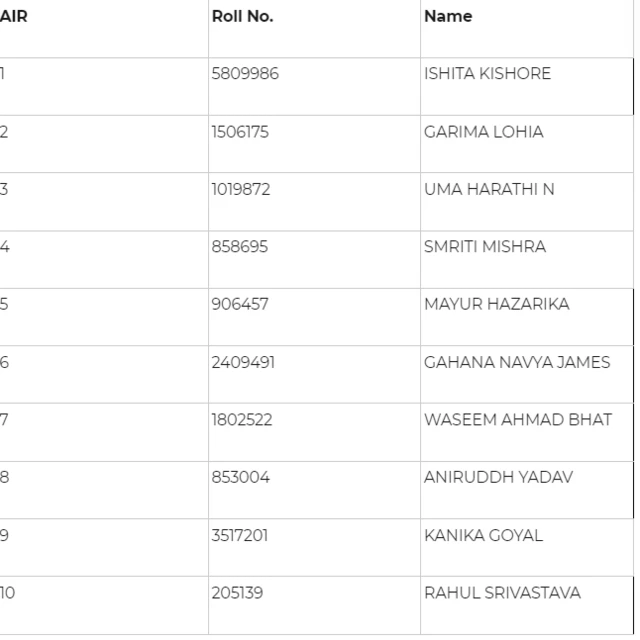Click roll number 858695
This screenshot has width=640, height=640.
tap(240, 247)
